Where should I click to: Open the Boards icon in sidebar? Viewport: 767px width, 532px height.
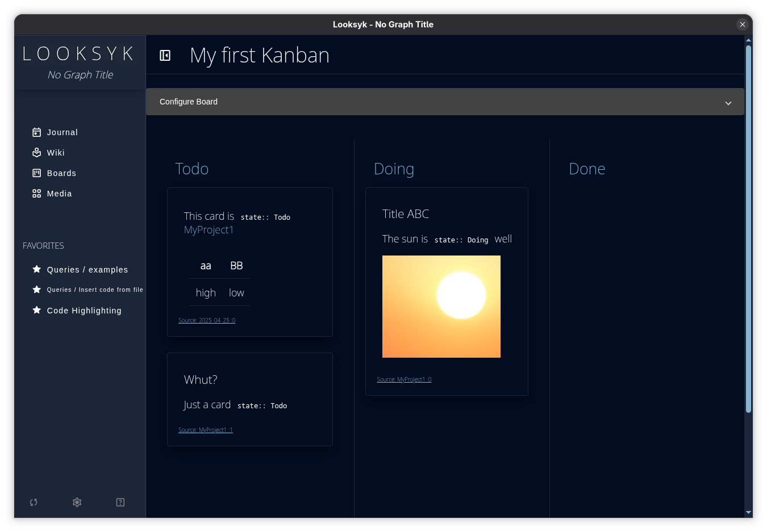[36, 173]
